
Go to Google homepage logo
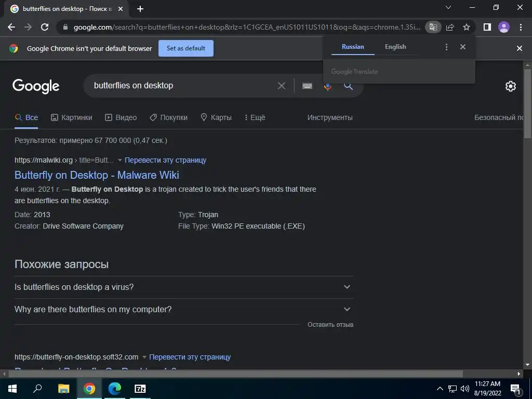click(x=36, y=86)
